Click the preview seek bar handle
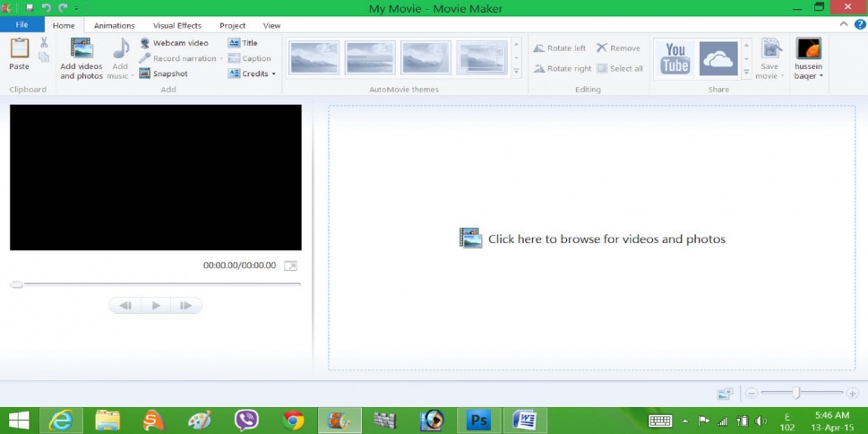 [x=17, y=284]
